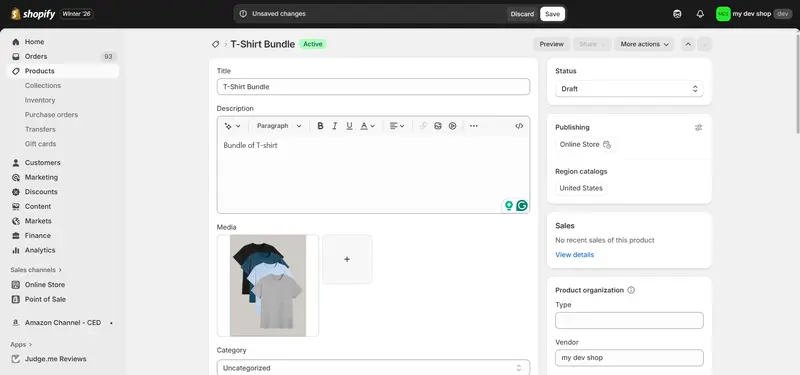
Task: Click the AI generate text sparkle icon
Action: click(x=228, y=126)
